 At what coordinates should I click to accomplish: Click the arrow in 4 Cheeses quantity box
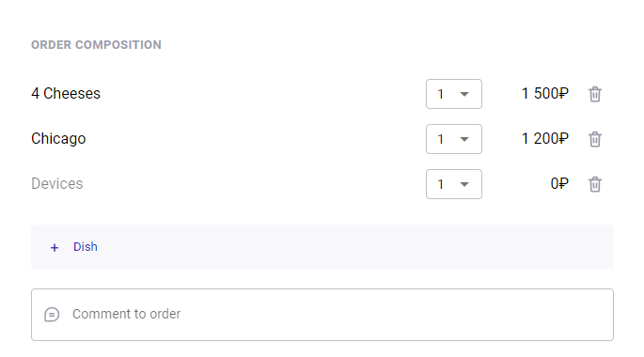(464, 94)
